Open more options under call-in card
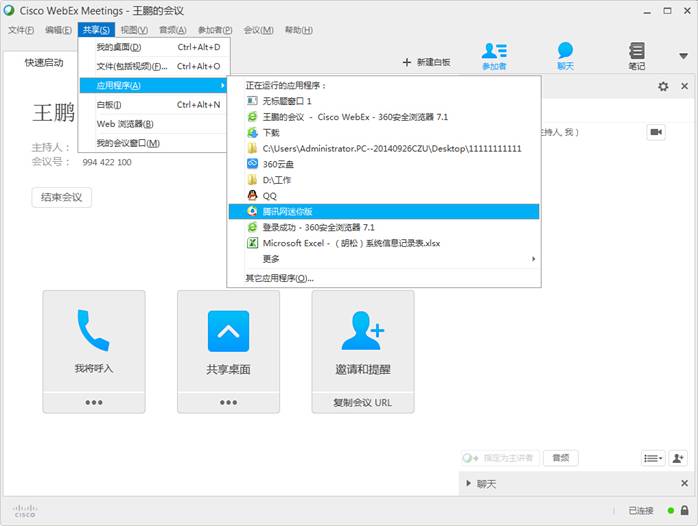The height and width of the screenshot is (526, 698). pyautogui.click(x=94, y=402)
